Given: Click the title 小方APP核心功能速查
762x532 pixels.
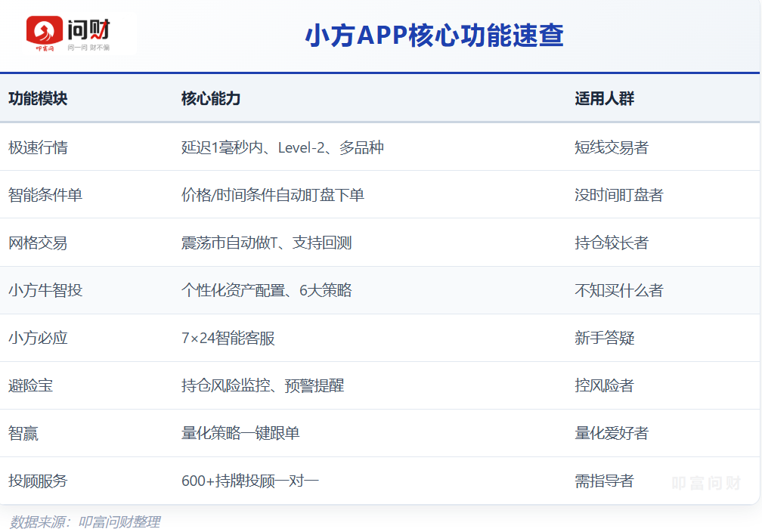Looking at the screenshot, I should click(435, 36).
